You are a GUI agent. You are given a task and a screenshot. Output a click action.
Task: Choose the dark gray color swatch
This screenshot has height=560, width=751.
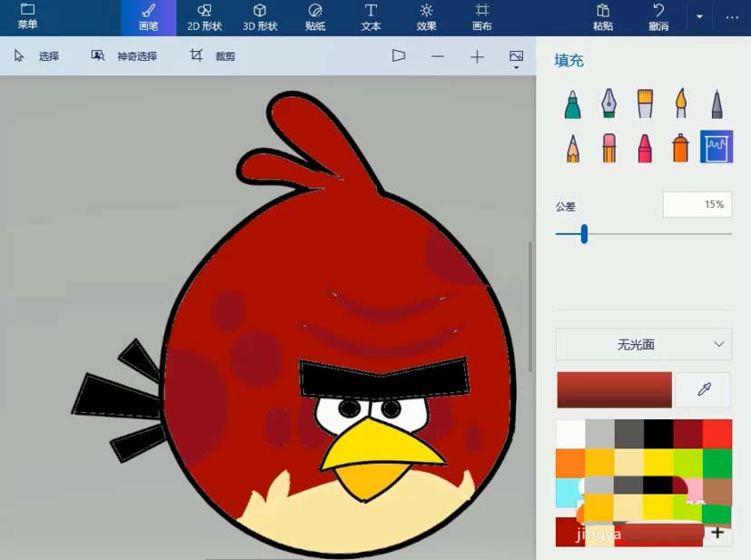[x=629, y=434]
